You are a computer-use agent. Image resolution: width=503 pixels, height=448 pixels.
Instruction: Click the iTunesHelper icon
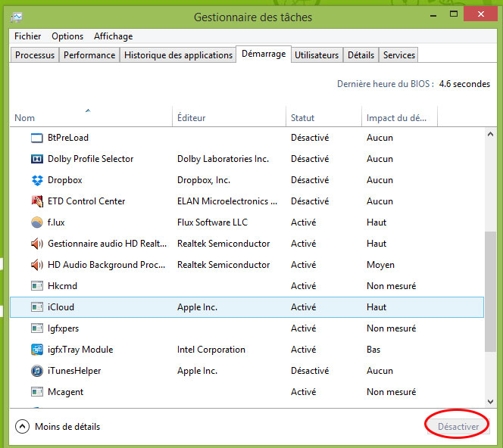37,371
